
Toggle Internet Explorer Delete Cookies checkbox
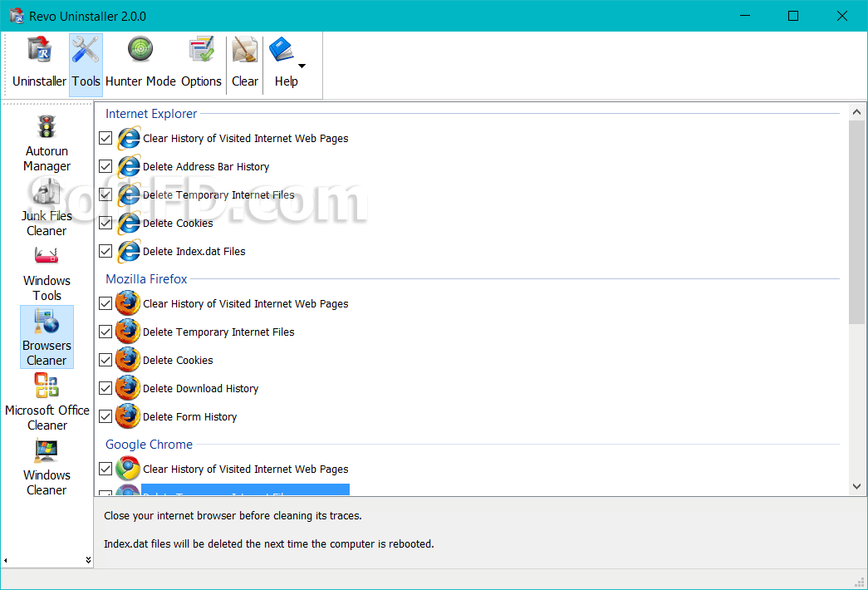(x=105, y=223)
